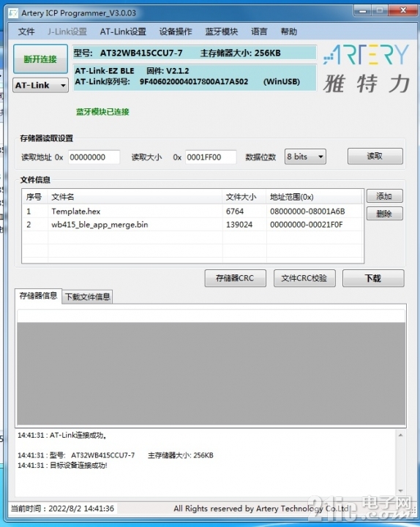The width and height of the screenshot is (420, 527).
Task: Click the 添加 button
Action: click(x=384, y=196)
